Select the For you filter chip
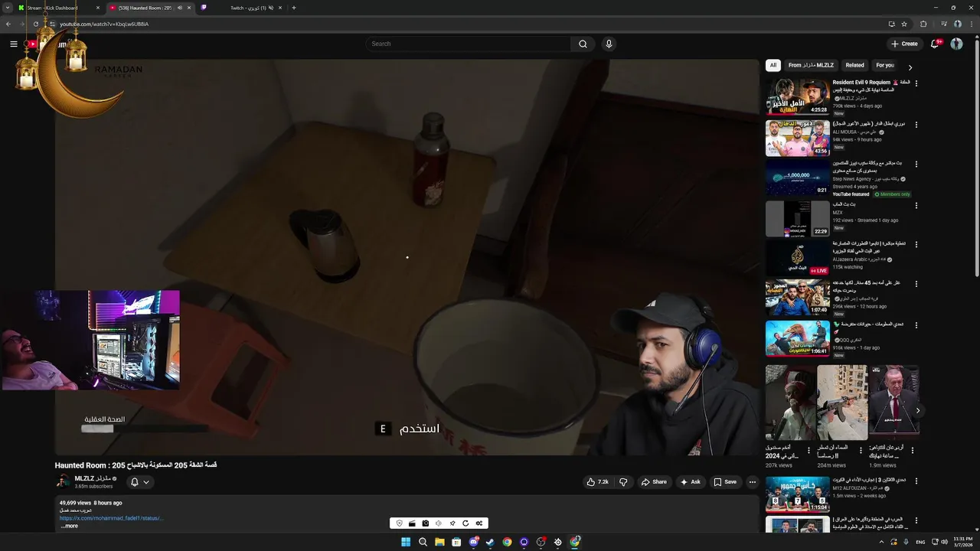Screen dimensions: 980x551 [885, 65]
